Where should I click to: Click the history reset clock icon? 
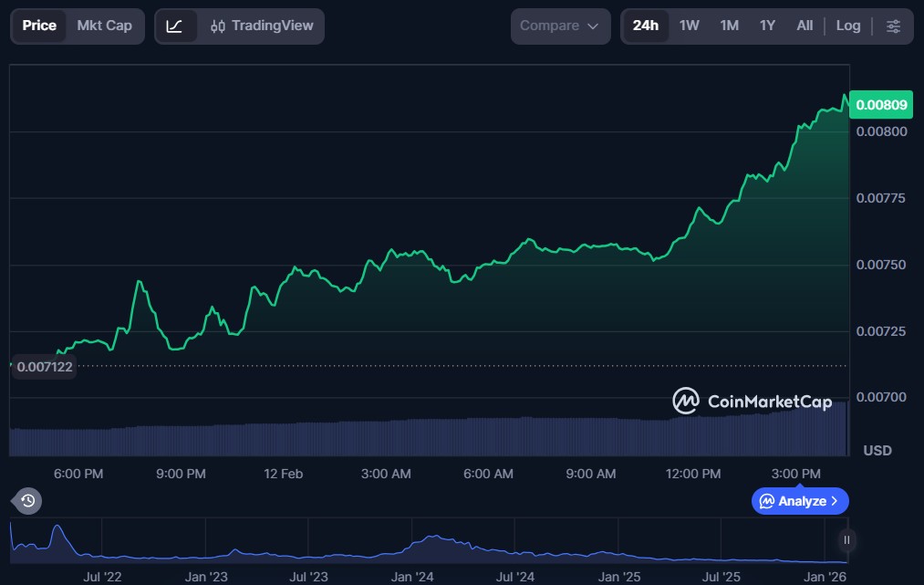(x=27, y=500)
